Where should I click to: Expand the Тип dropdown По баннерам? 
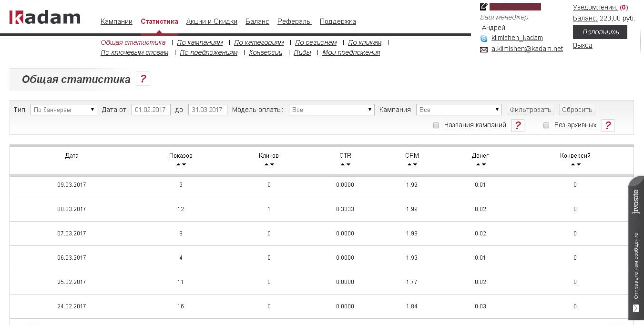(64, 110)
